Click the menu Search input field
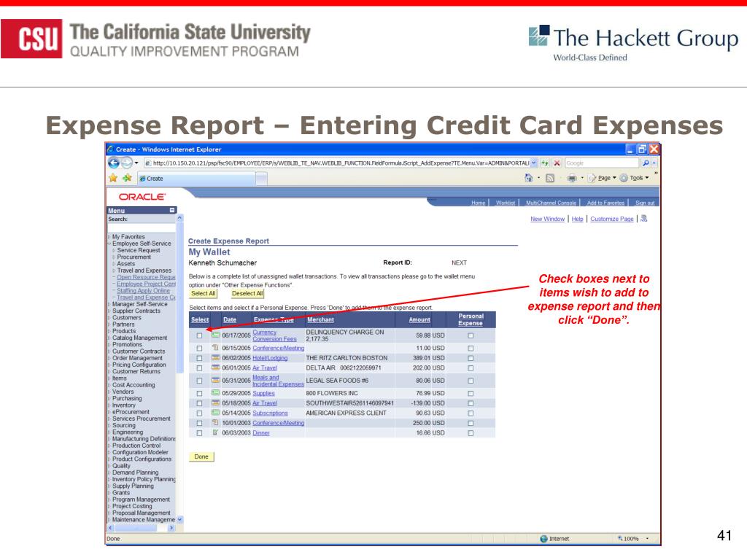 click(141, 228)
